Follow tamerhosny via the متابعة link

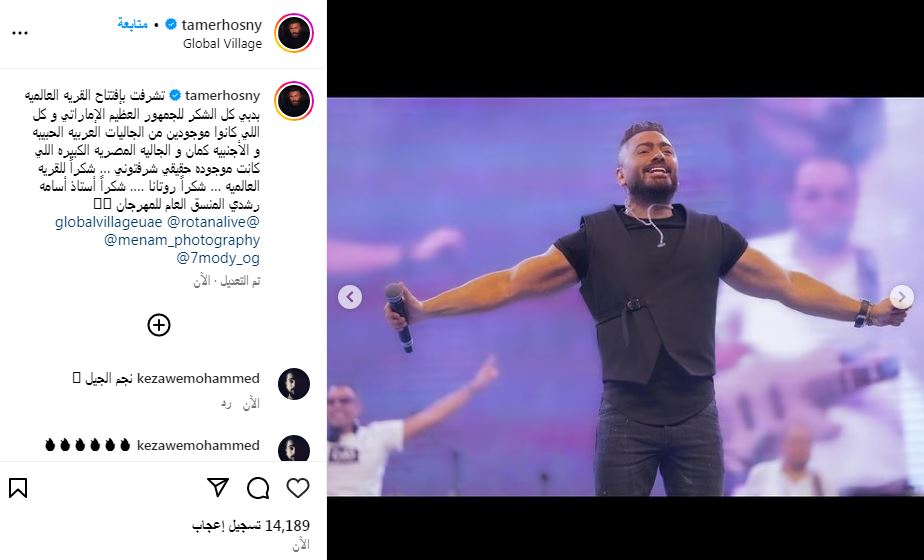[x=133, y=25]
